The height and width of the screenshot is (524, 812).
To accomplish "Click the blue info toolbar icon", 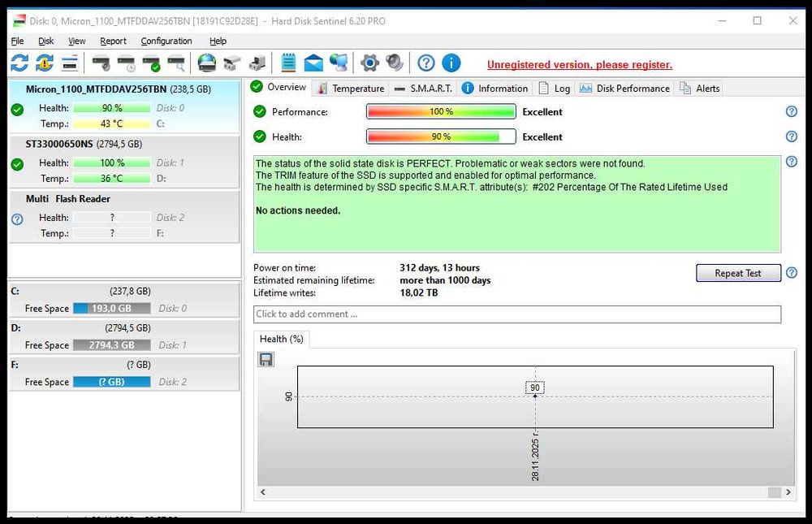I will click(451, 63).
